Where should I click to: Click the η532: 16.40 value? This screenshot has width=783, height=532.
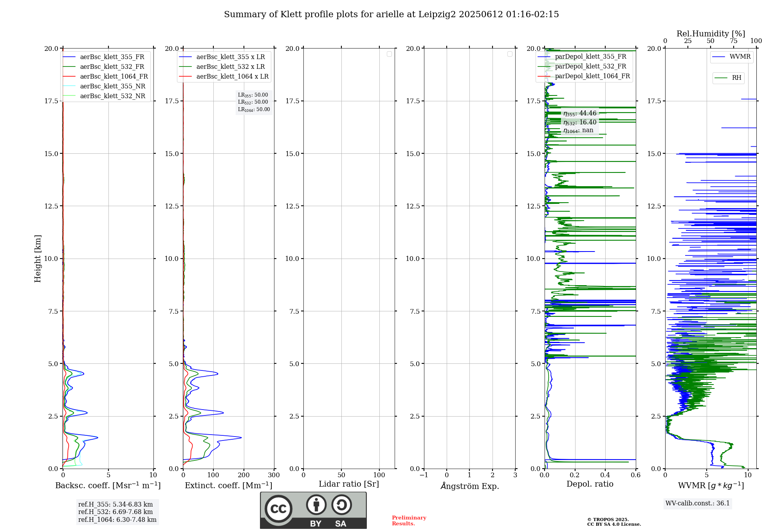pyautogui.click(x=580, y=122)
